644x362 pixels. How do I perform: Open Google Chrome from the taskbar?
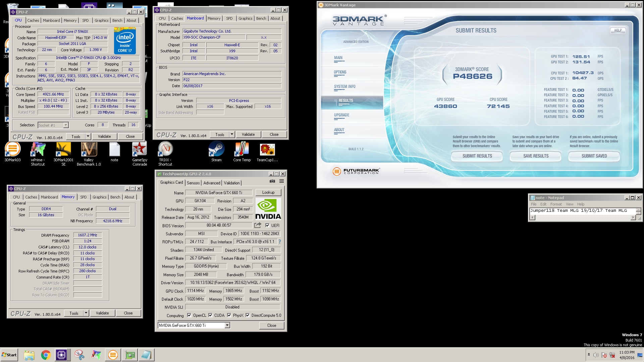pyautogui.click(x=46, y=355)
